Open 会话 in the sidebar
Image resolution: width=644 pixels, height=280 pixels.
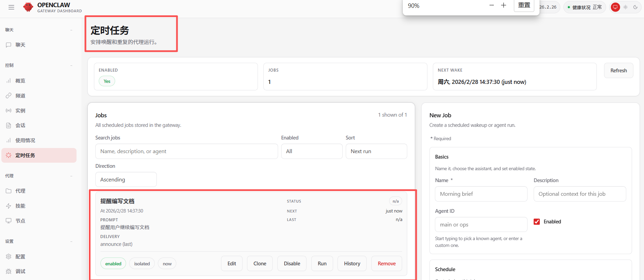tap(20, 126)
